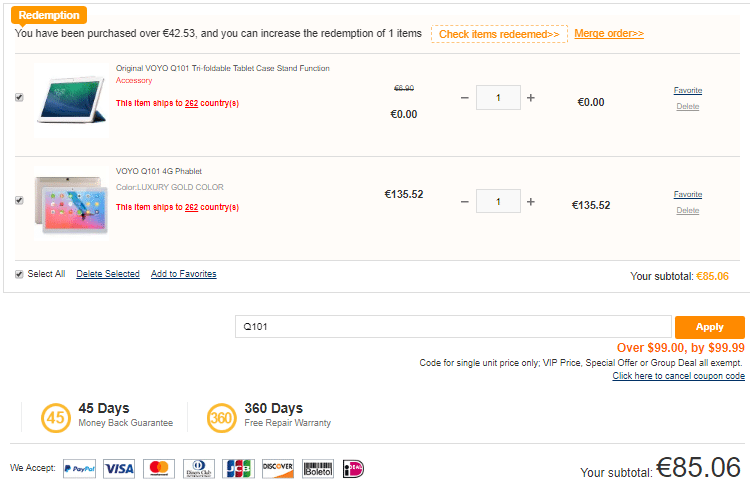Viewport: 750px width, 487px height.
Task: Click the VISA card icon
Action: [118, 468]
